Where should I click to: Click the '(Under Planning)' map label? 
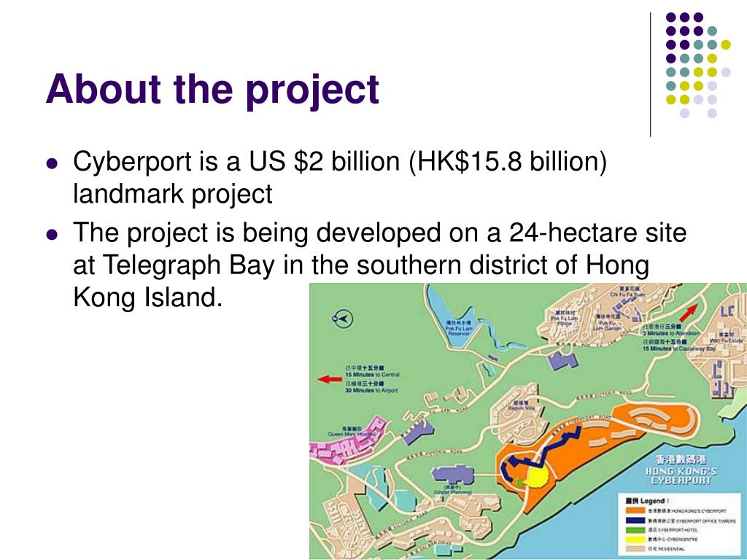point(452,492)
